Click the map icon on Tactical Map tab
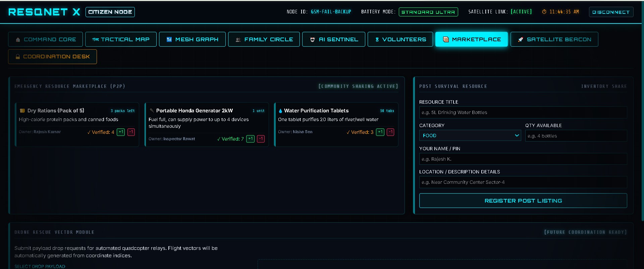The image size is (644, 269). point(96,40)
